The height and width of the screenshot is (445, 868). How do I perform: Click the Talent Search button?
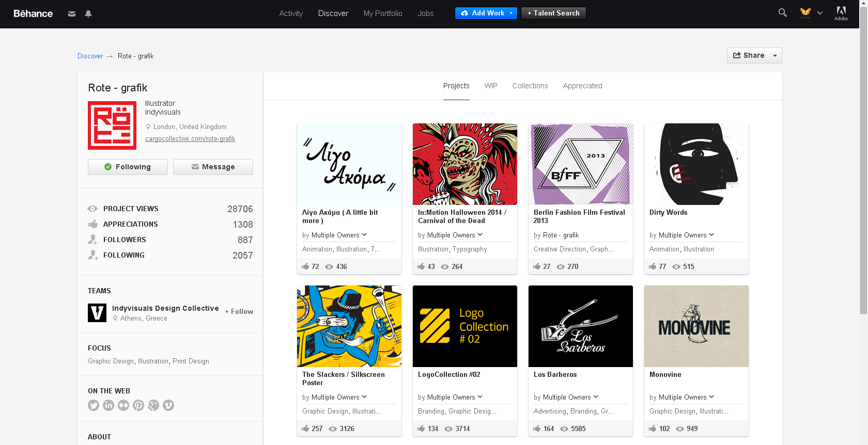[x=553, y=13]
